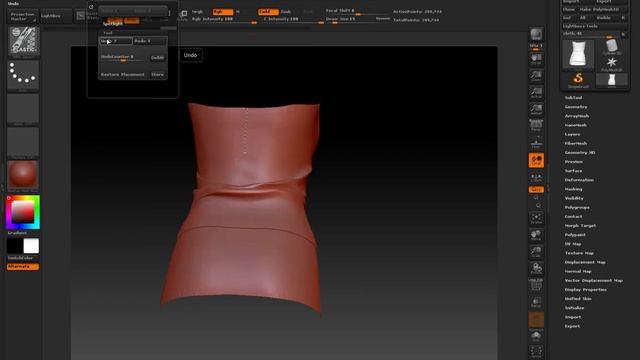Open the UV Map section
640x360 pixels.
[x=573, y=244]
